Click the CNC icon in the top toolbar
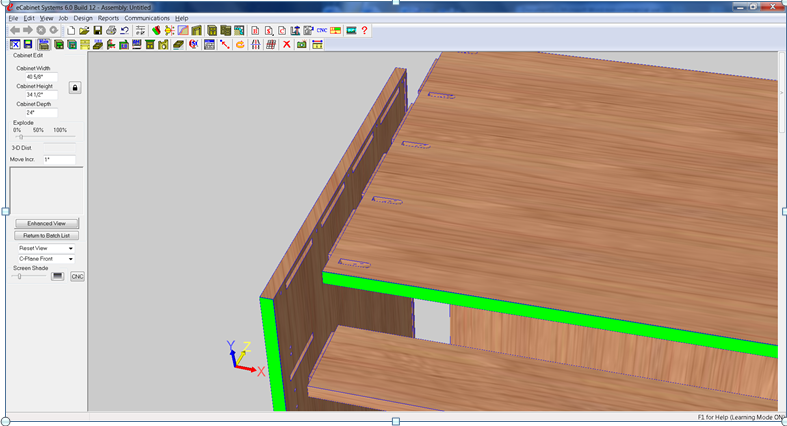The height and width of the screenshot is (426, 787). (x=322, y=31)
